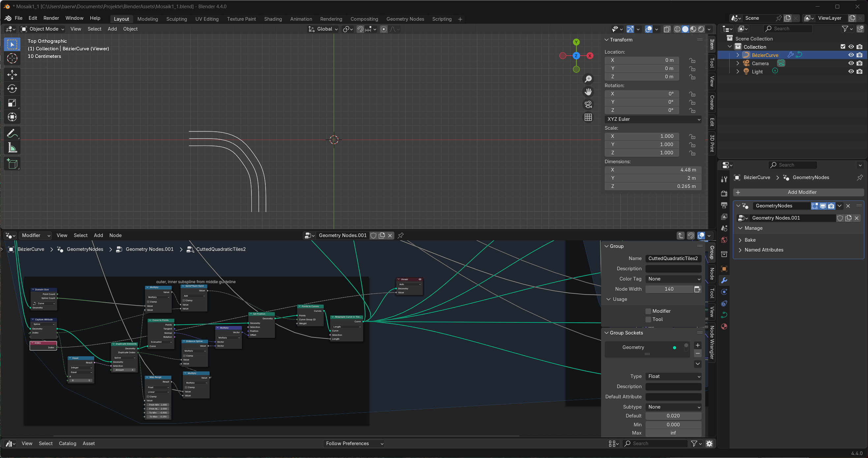Image resolution: width=868 pixels, height=458 pixels.
Task: Select the Measure tool
Action: coord(12,148)
